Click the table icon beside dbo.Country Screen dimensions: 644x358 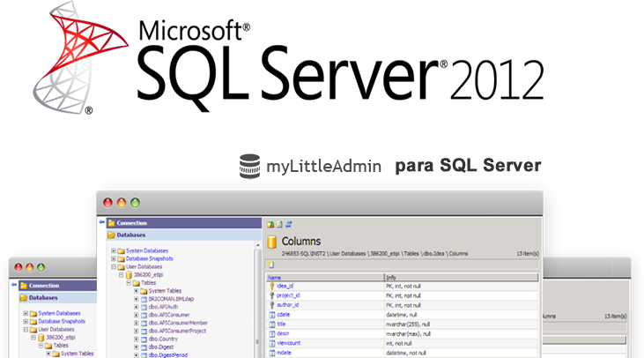pyautogui.click(x=144, y=338)
